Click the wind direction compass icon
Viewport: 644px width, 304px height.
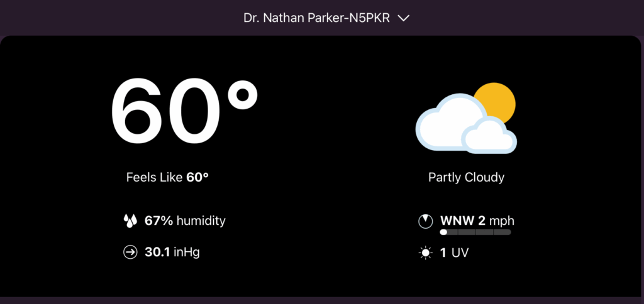426,221
